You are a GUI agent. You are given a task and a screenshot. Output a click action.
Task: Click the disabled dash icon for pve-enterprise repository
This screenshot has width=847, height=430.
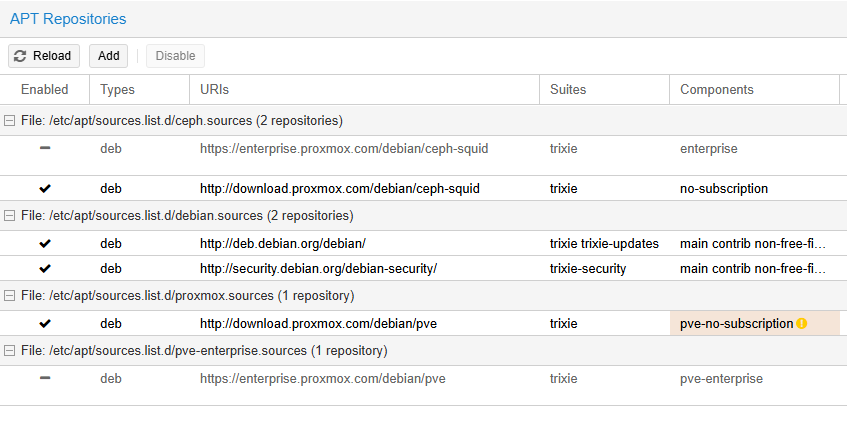(45, 378)
